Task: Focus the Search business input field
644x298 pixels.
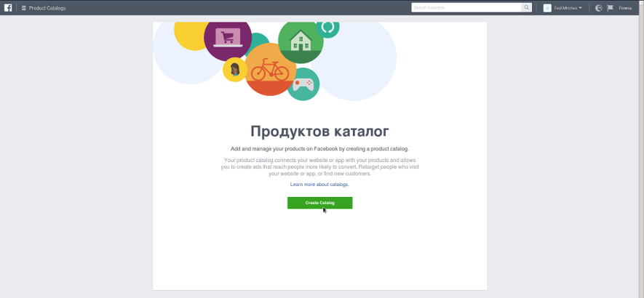Action: pyautogui.click(x=466, y=8)
